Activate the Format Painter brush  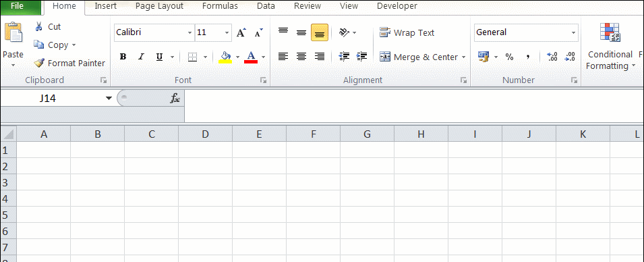39,63
